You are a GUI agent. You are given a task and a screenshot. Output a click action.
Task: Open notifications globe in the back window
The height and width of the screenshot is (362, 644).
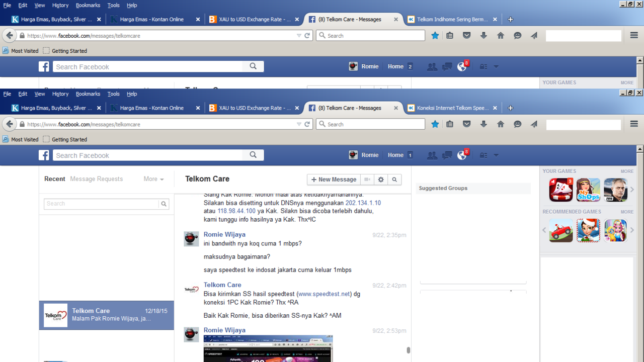click(462, 66)
